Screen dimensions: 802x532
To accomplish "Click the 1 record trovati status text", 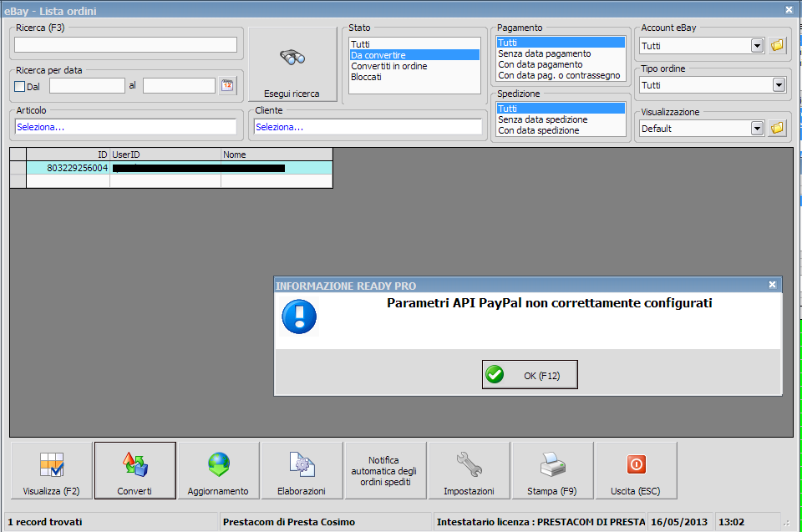I will click(x=45, y=522).
